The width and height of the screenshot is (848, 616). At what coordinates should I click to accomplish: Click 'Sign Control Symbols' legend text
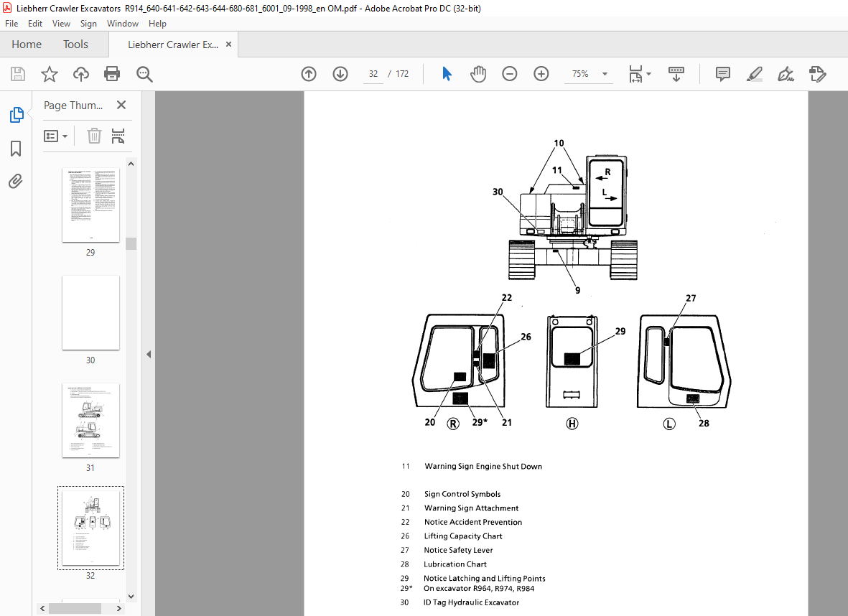coord(462,494)
